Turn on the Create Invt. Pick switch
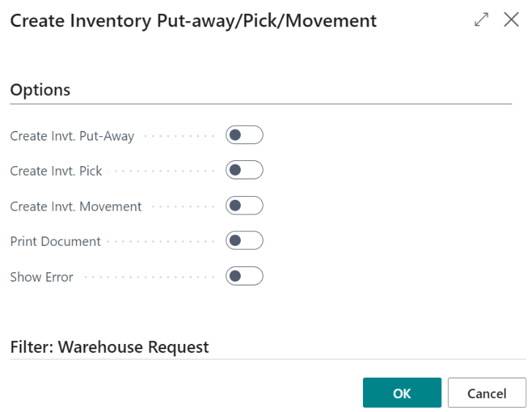Screen dimensions: 532x412 [244, 171]
